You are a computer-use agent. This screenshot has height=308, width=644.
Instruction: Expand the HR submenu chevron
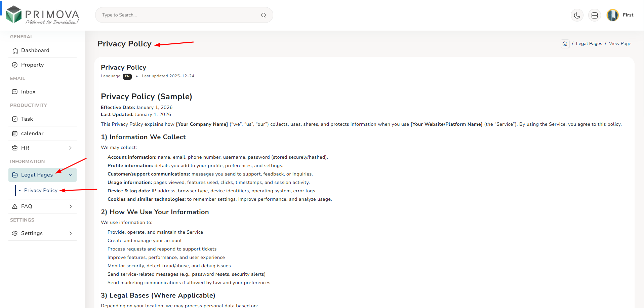tap(71, 148)
